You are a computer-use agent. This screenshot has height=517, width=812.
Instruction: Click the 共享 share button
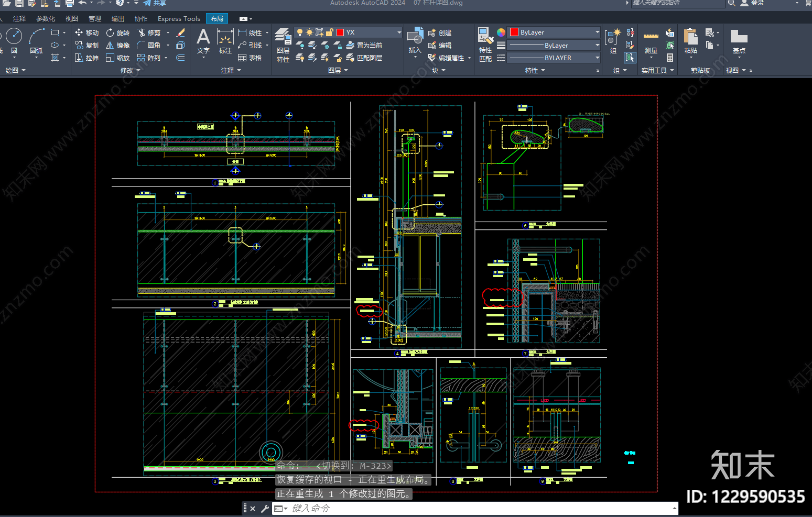(155, 3)
